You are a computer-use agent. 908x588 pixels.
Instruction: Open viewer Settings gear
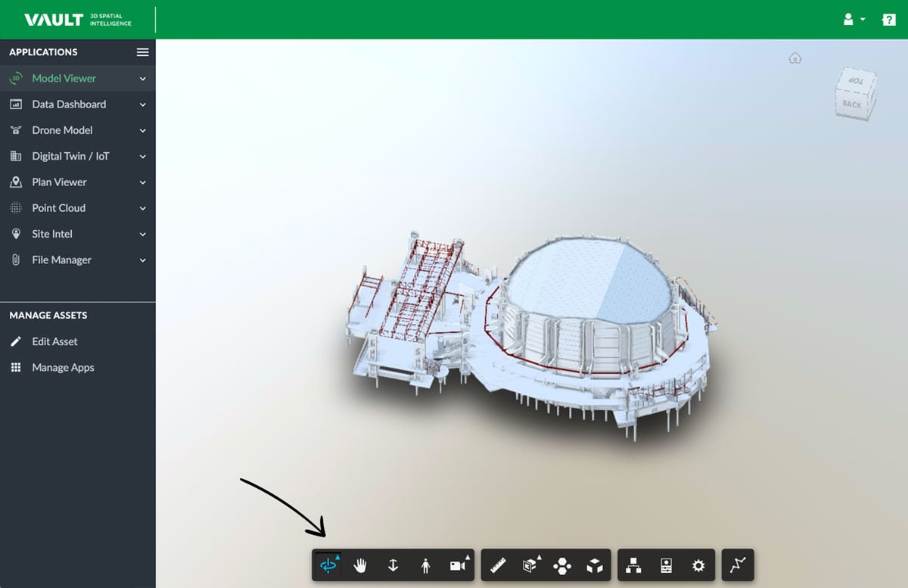pos(698,565)
